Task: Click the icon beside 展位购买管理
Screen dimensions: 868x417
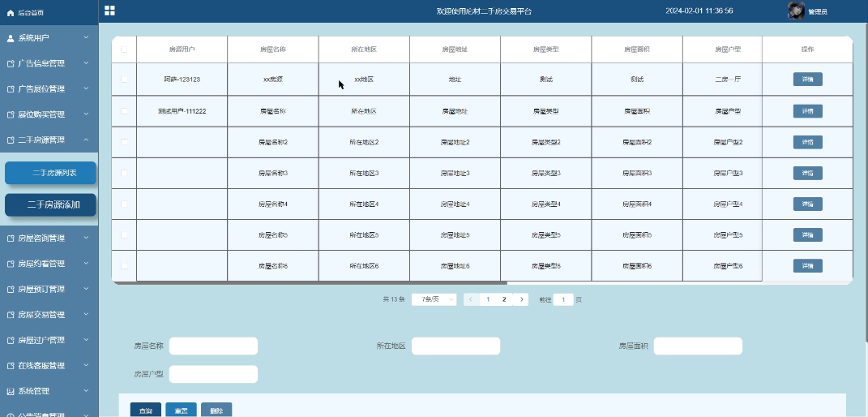Action: pyautogui.click(x=10, y=114)
